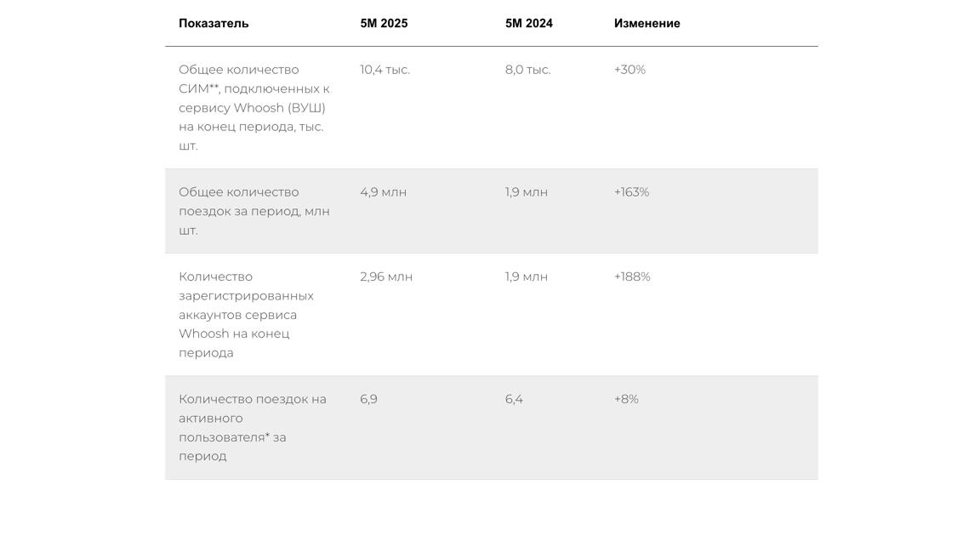Viewport: 980px width, 553px height.
Task: Select the Изменение column header
Action: (647, 24)
